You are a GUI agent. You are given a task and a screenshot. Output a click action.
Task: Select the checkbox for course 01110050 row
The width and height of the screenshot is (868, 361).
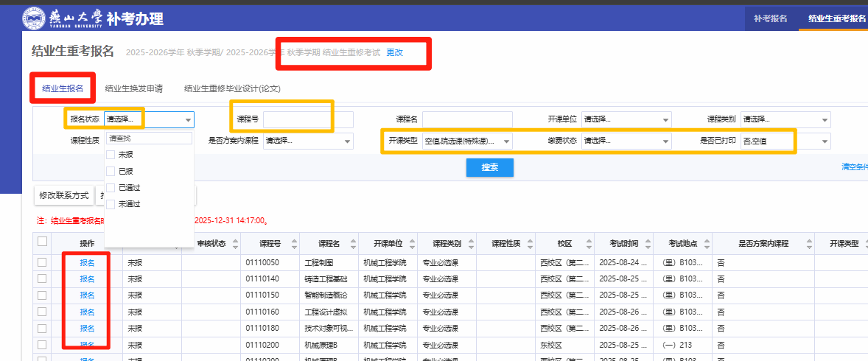click(x=42, y=262)
